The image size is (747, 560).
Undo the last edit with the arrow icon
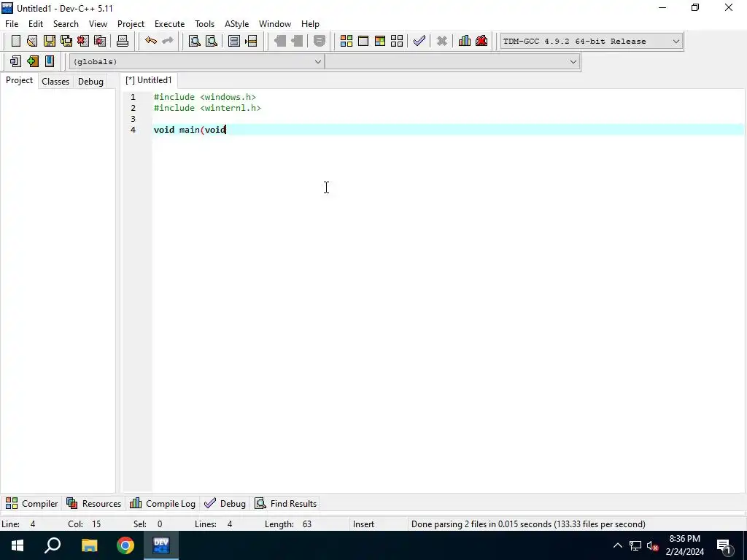150,41
